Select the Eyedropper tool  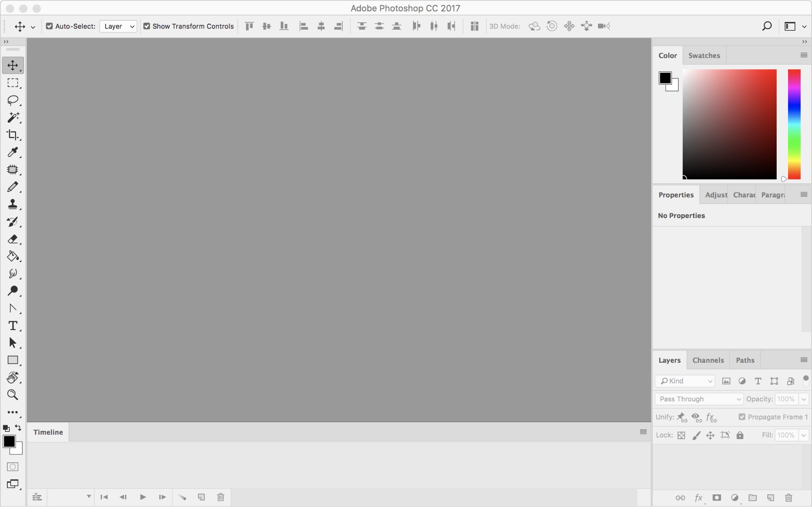click(x=13, y=152)
